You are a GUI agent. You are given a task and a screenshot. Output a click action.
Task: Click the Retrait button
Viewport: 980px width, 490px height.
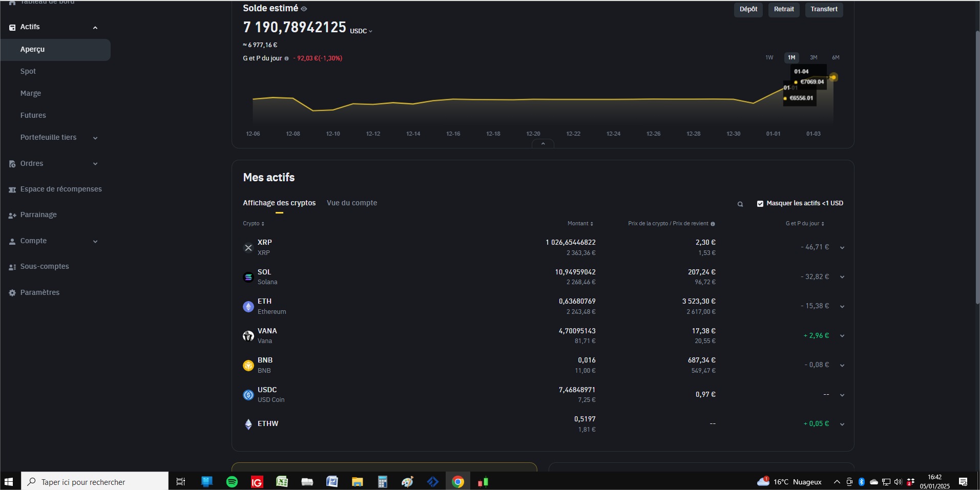click(x=784, y=9)
